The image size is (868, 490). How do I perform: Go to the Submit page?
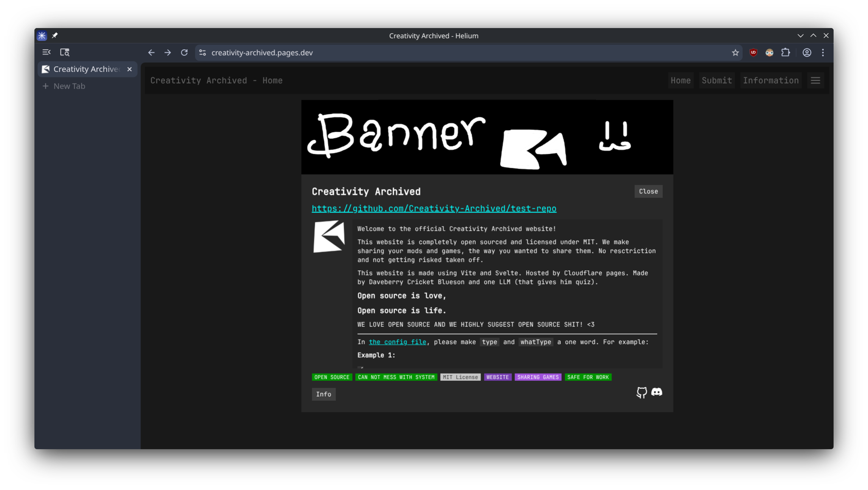click(716, 80)
